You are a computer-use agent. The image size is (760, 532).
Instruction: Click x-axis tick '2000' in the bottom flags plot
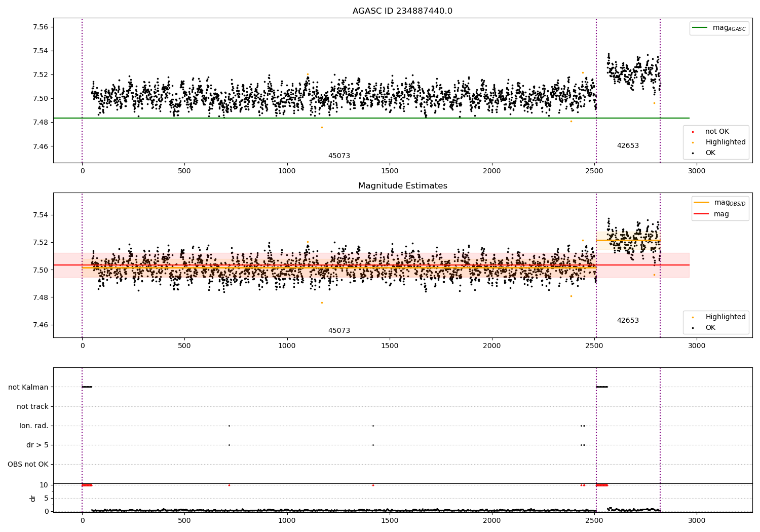(491, 520)
